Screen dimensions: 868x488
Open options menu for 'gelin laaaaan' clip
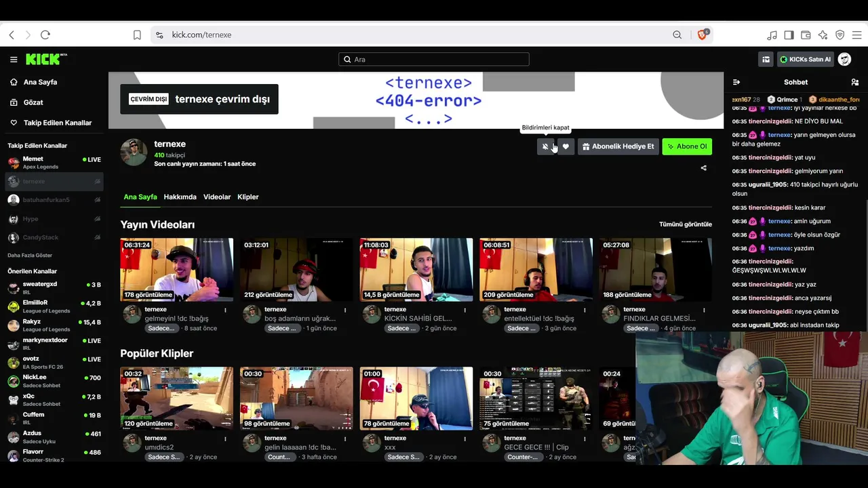345,439
